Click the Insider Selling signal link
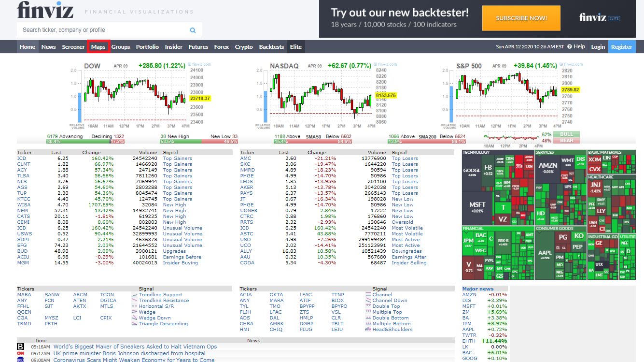This screenshot has height=362, width=644. point(409,263)
